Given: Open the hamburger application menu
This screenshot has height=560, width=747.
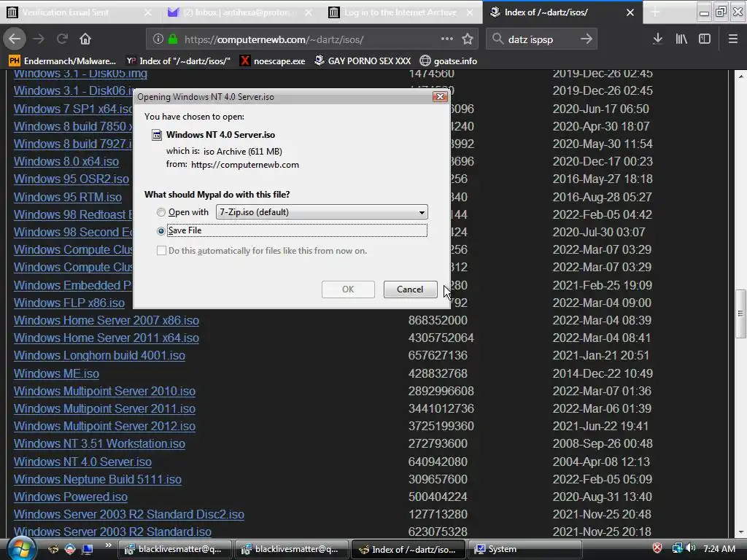Looking at the screenshot, I should pos(732,39).
